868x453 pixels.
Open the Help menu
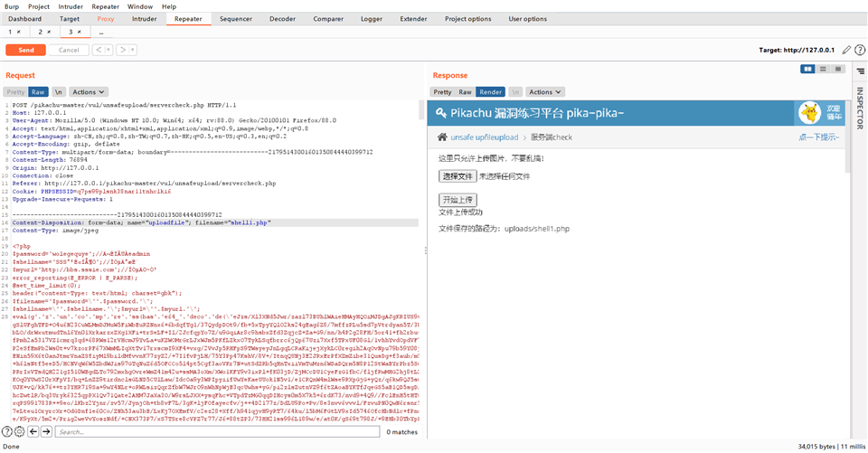(169, 6)
